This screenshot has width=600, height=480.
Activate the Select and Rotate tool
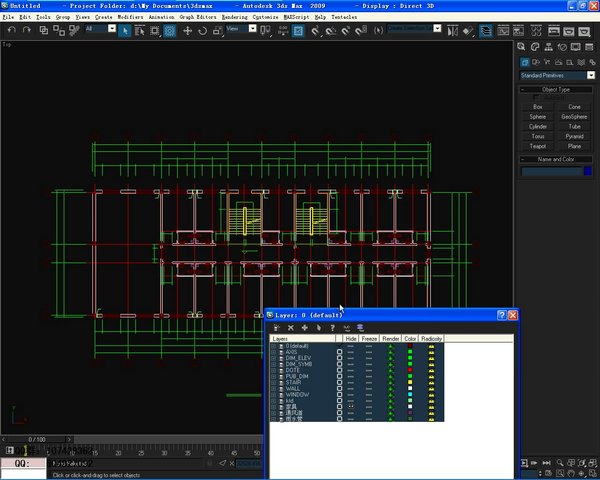(x=202, y=31)
